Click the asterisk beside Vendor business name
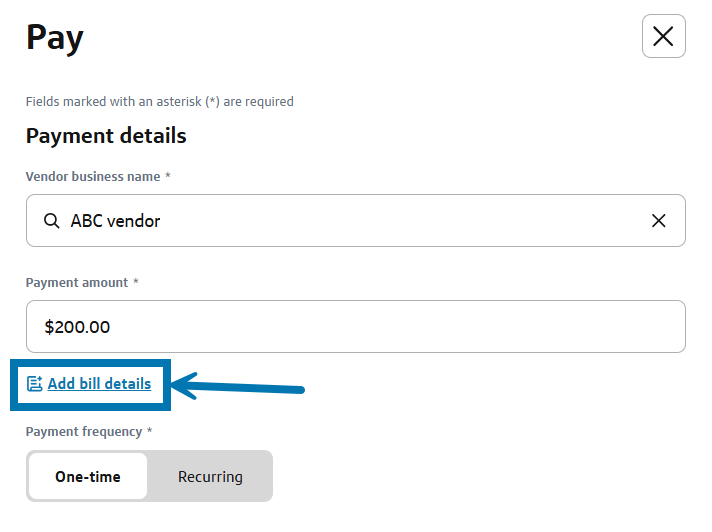The height and width of the screenshot is (532, 712). (168, 176)
